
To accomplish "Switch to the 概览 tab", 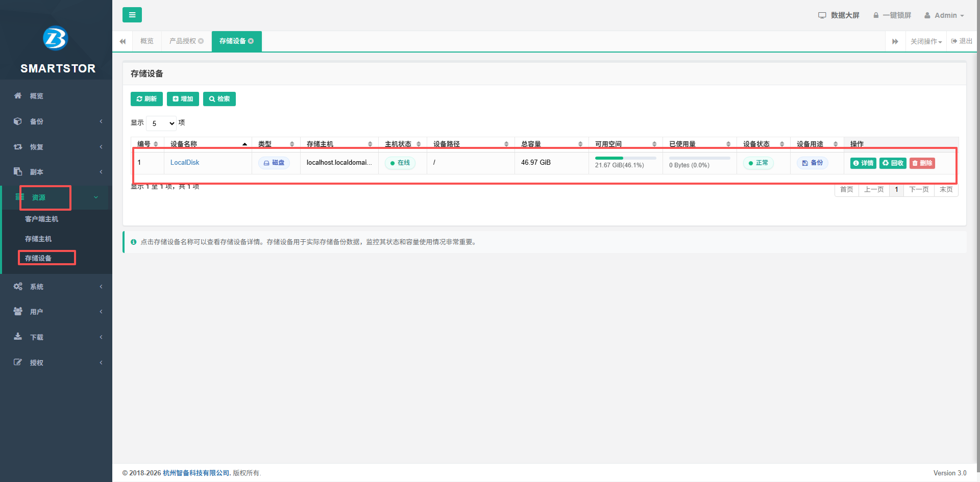I will pos(147,41).
